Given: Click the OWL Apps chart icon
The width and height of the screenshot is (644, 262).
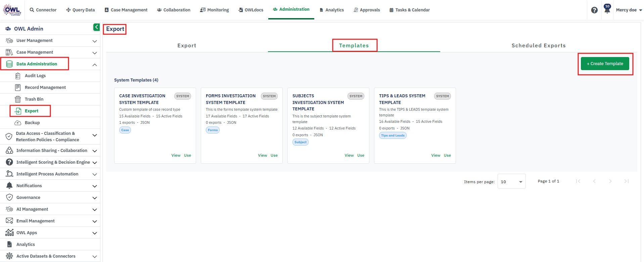Looking at the screenshot, I should click(9, 233).
